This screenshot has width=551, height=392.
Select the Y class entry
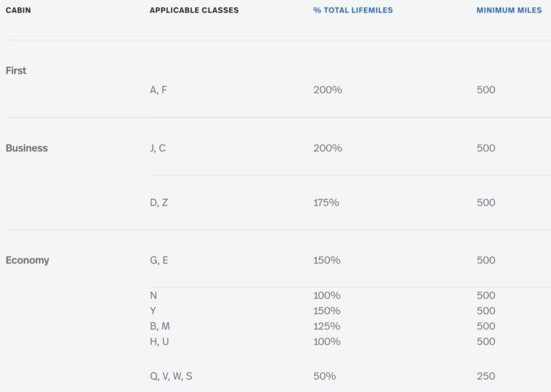153,311
